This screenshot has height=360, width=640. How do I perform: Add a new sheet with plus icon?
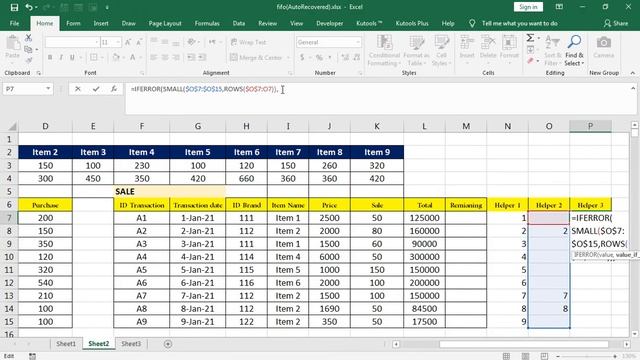(168, 344)
